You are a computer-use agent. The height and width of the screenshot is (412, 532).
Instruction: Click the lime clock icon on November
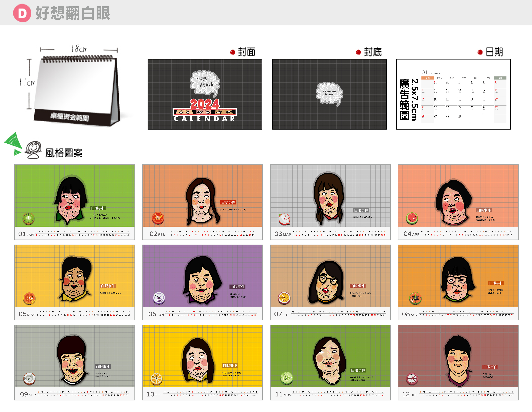click(x=286, y=378)
